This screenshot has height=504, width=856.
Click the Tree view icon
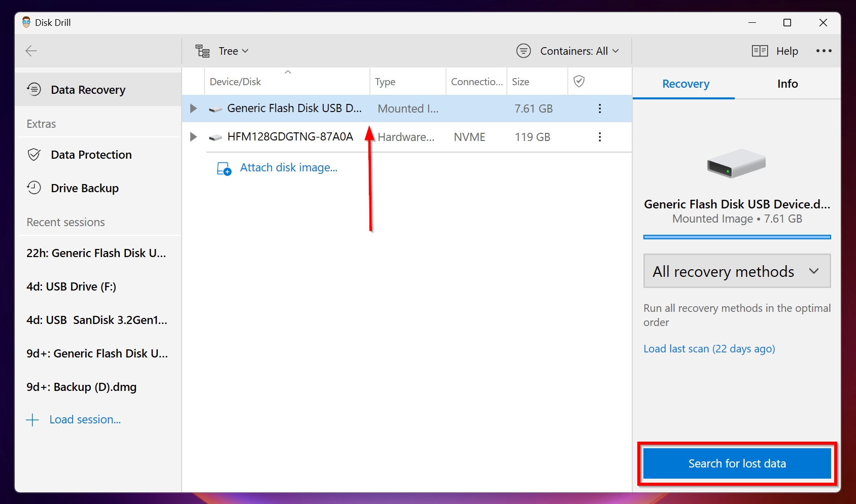tap(203, 51)
